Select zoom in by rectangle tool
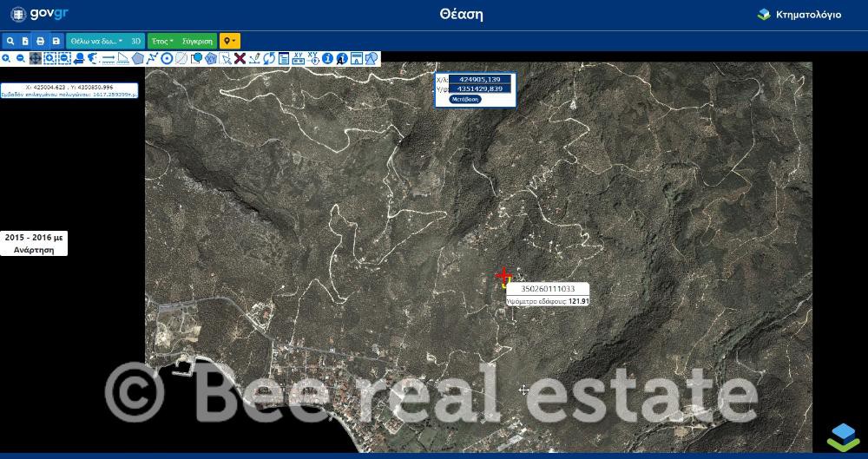Viewport: 868px width, 459px height. click(49, 59)
